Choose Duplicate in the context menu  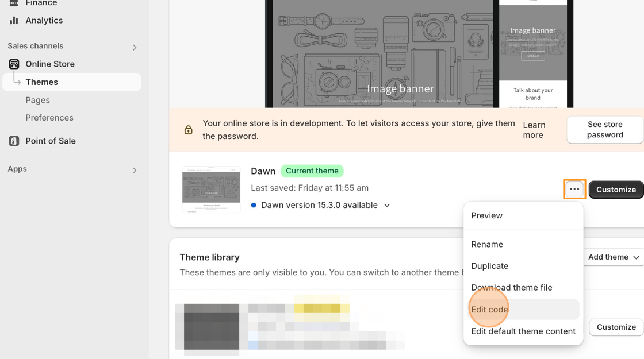(x=489, y=266)
